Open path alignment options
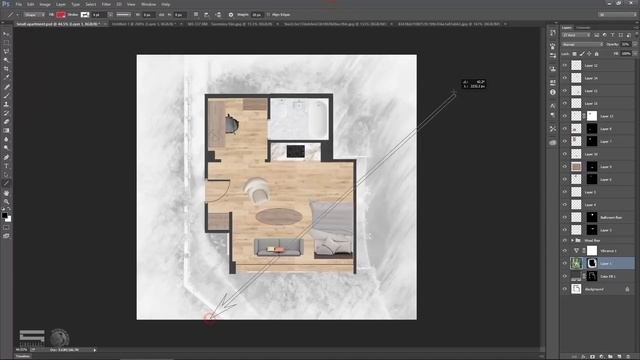Image resolution: width=640 pixels, height=360 pixels. 207,15
